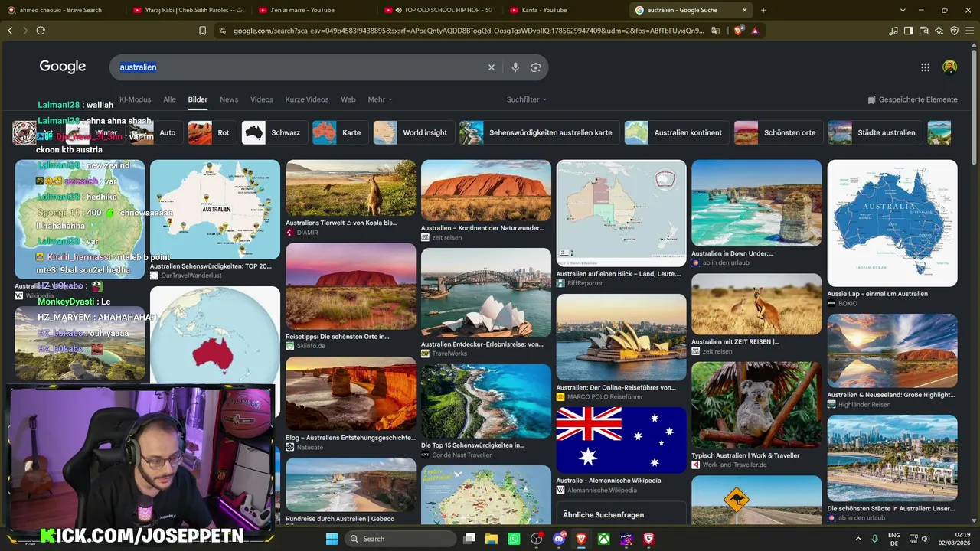980x551 pixels.
Task: Open the Windows Start menu
Action: [332, 539]
